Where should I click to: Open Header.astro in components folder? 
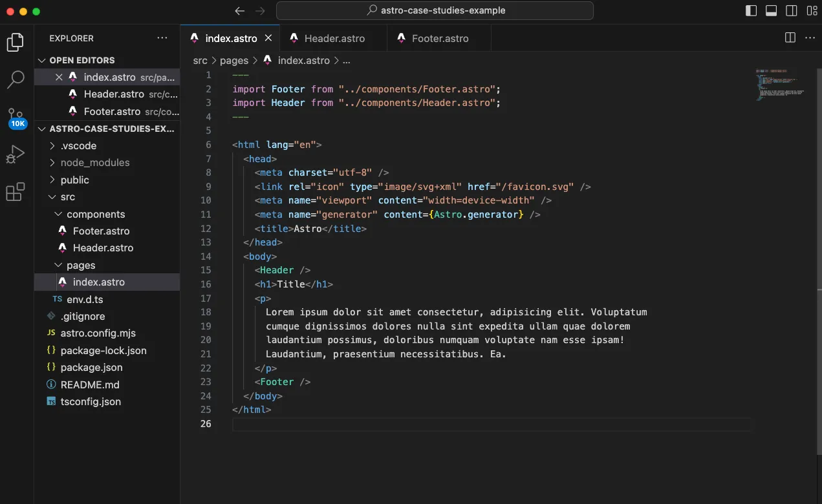click(x=107, y=247)
